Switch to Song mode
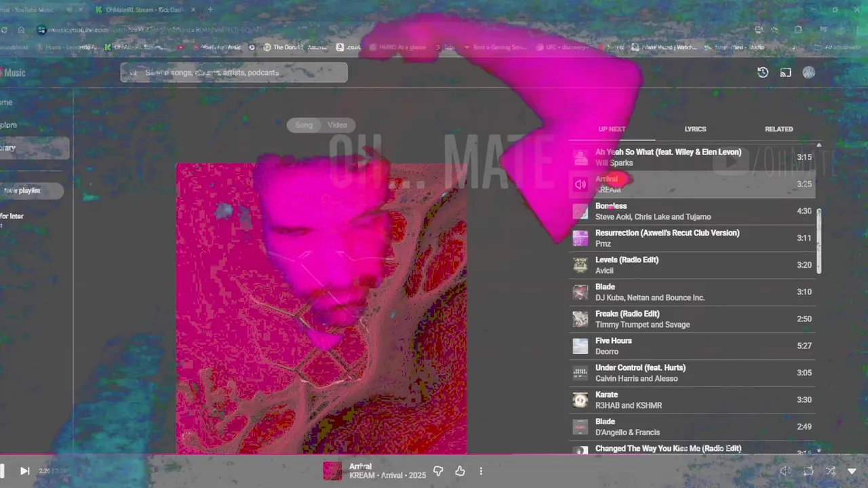 click(x=304, y=125)
